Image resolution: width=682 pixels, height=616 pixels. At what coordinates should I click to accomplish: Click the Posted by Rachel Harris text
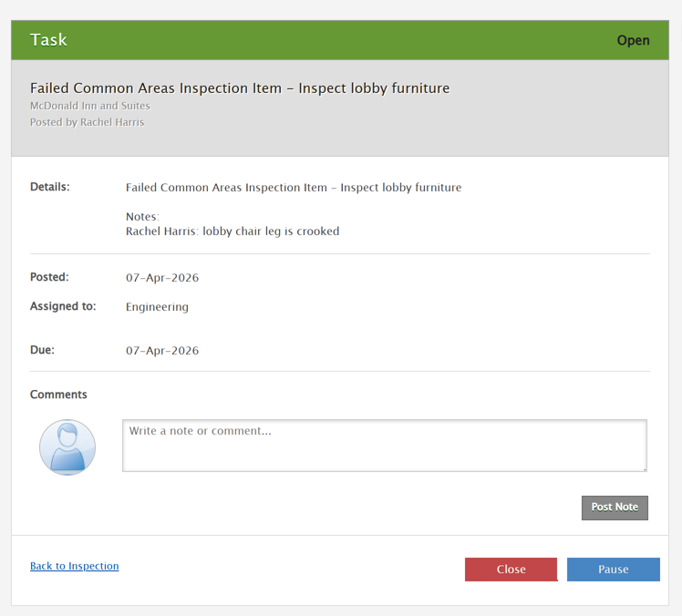(x=87, y=122)
